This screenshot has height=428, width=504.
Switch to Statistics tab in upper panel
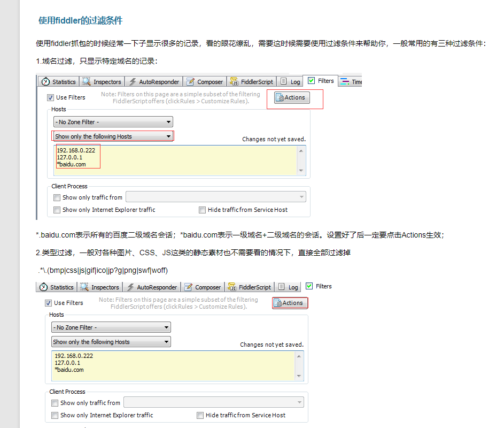(x=59, y=82)
